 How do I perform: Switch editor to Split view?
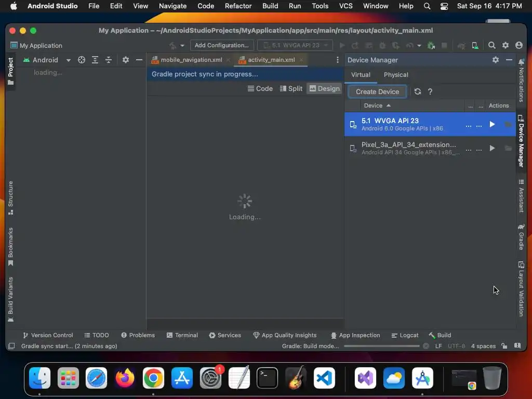pyautogui.click(x=291, y=88)
